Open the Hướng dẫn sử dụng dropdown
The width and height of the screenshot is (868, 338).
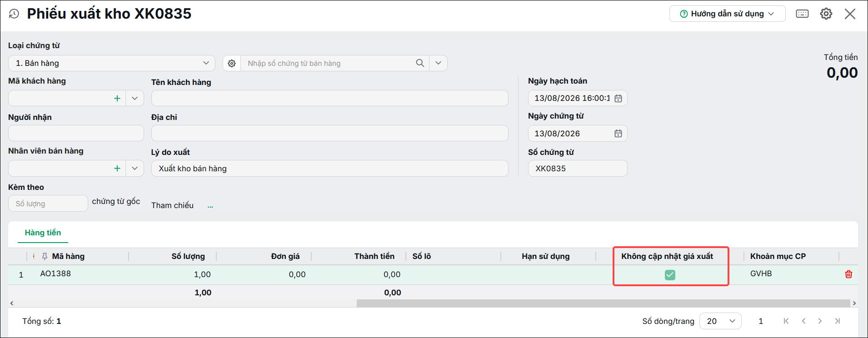[x=727, y=14]
